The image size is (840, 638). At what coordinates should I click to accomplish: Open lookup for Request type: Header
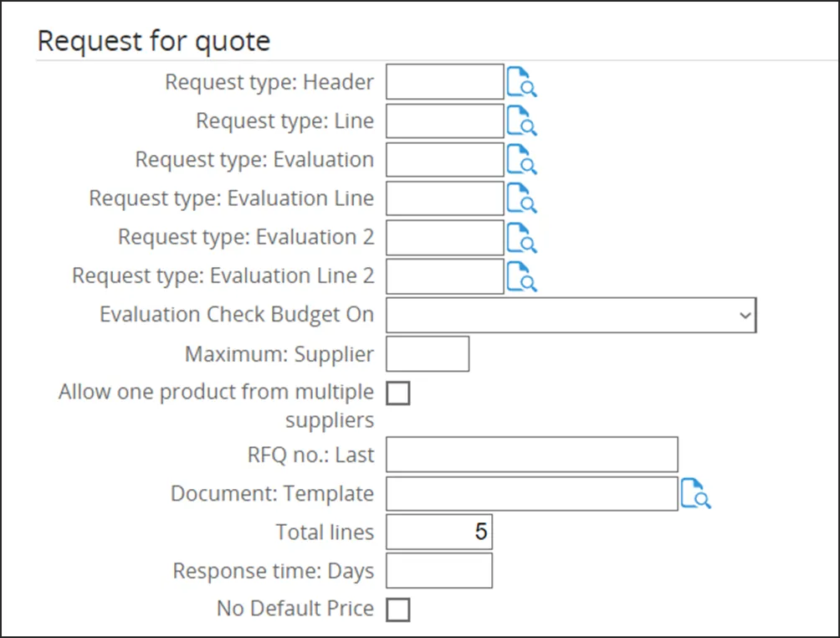tap(521, 83)
